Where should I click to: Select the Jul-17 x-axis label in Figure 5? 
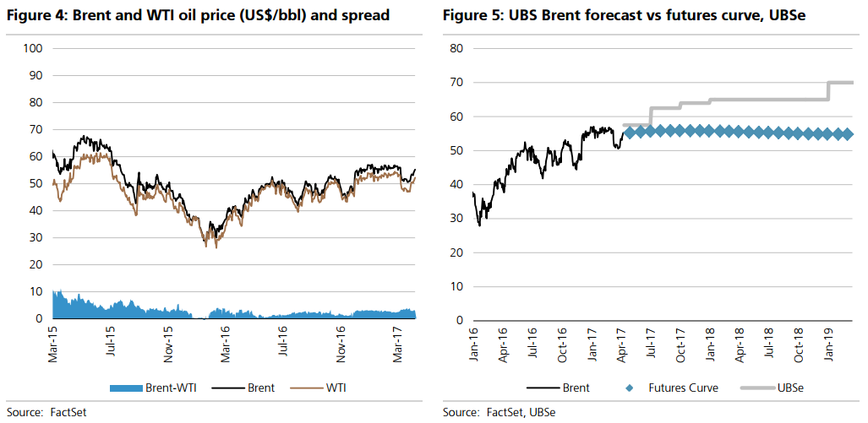pyautogui.click(x=651, y=346)
